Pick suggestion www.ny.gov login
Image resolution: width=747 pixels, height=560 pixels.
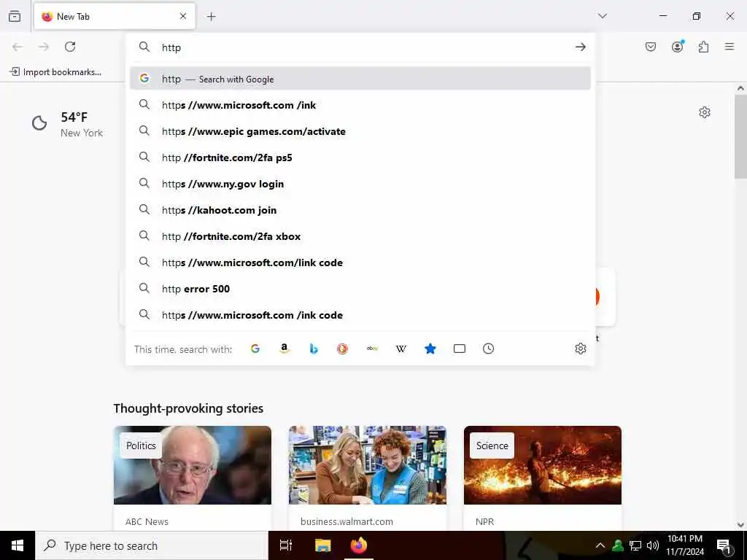pyautogui.click(x=360, y=183)
